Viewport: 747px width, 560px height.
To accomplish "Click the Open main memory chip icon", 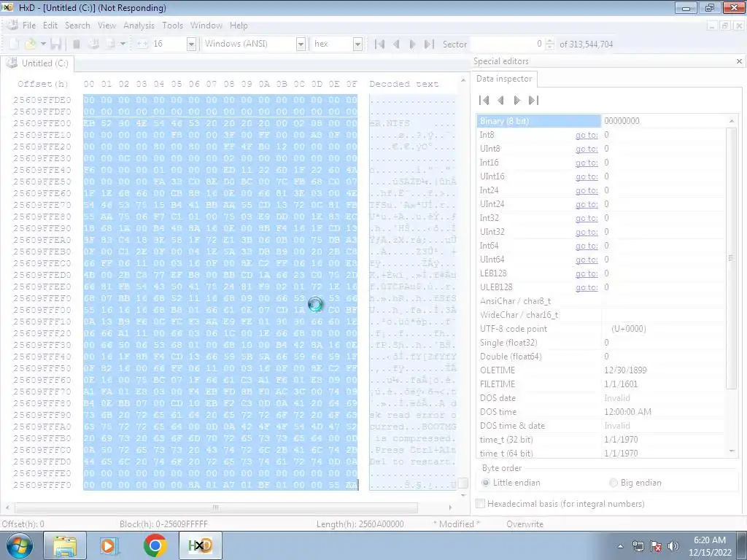I will (76, 44).
